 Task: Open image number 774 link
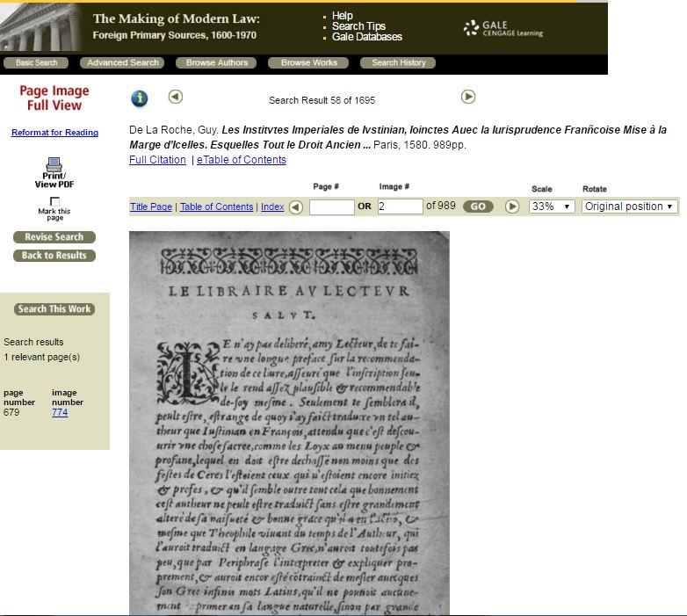(x=60, y=412)
